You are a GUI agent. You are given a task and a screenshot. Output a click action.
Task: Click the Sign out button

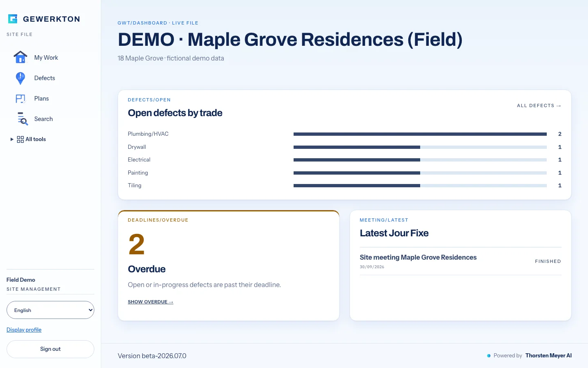tap(50, 349)
